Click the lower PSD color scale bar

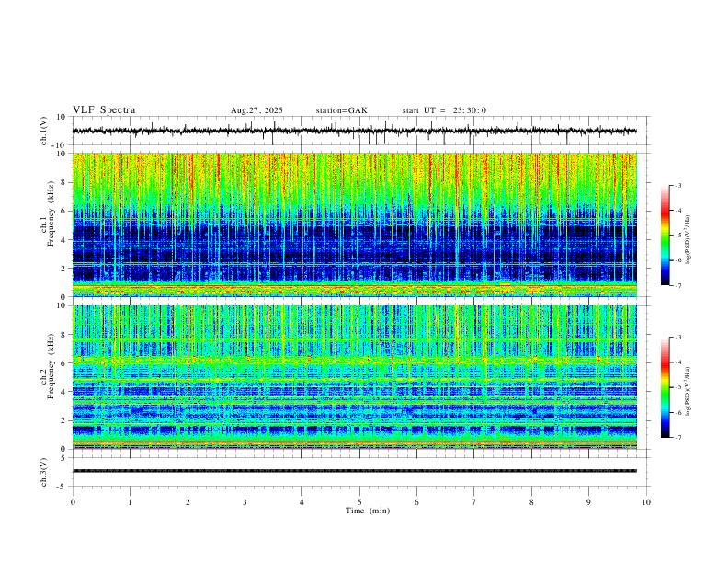(x=665, y=387)
